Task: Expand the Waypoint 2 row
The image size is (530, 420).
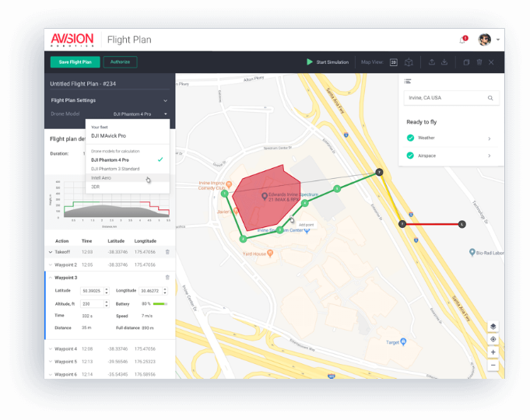Action: point(51,265)
